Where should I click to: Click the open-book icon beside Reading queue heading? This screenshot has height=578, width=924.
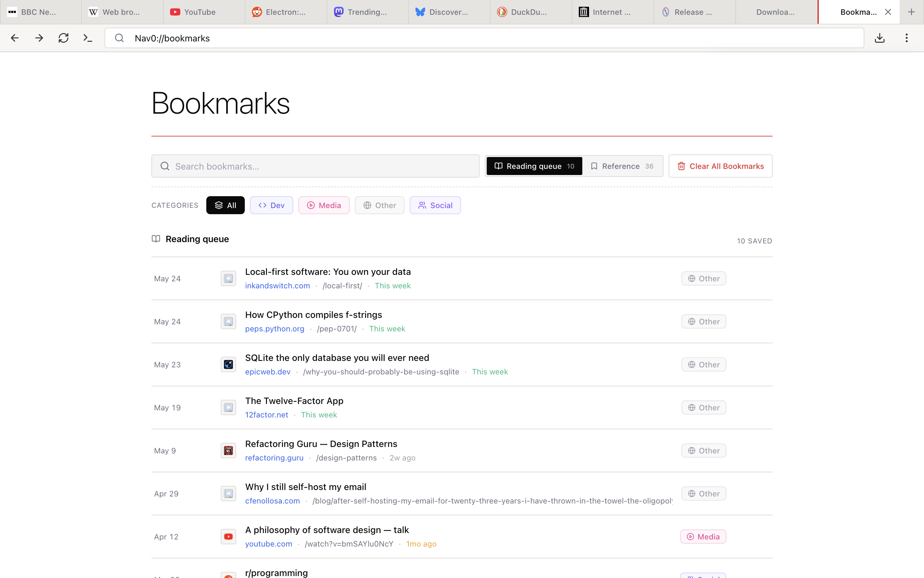tap(156, 239)
